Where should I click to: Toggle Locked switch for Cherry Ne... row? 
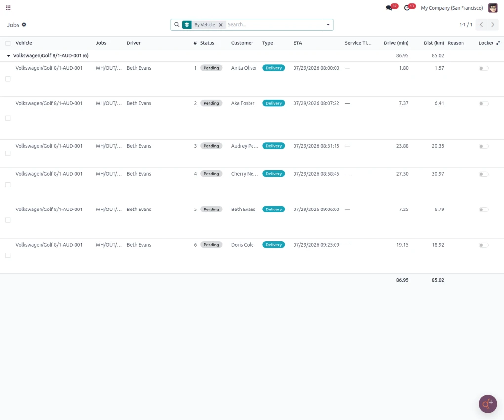(x=483, y=174)
